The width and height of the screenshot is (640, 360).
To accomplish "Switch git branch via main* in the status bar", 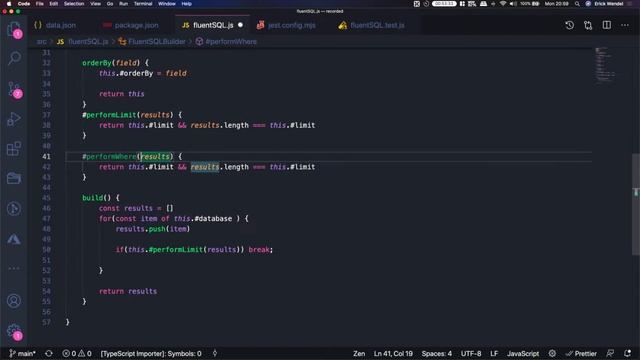I will tap(22, 353).
